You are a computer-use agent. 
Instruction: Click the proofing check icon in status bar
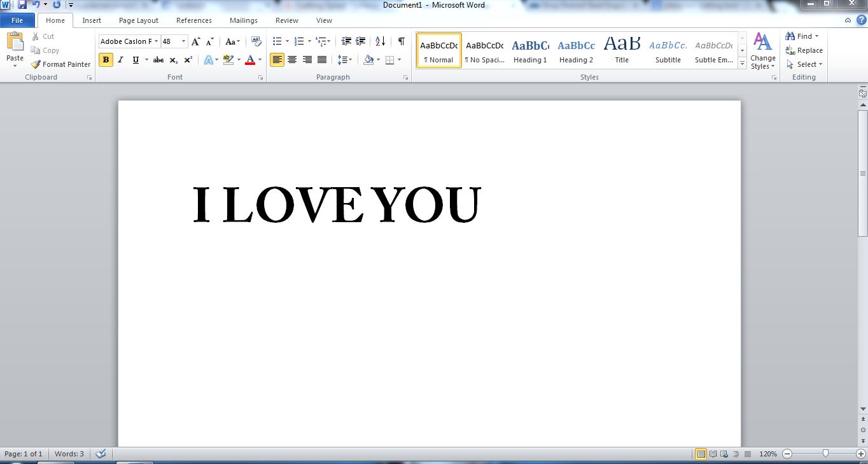coord(101,454)
